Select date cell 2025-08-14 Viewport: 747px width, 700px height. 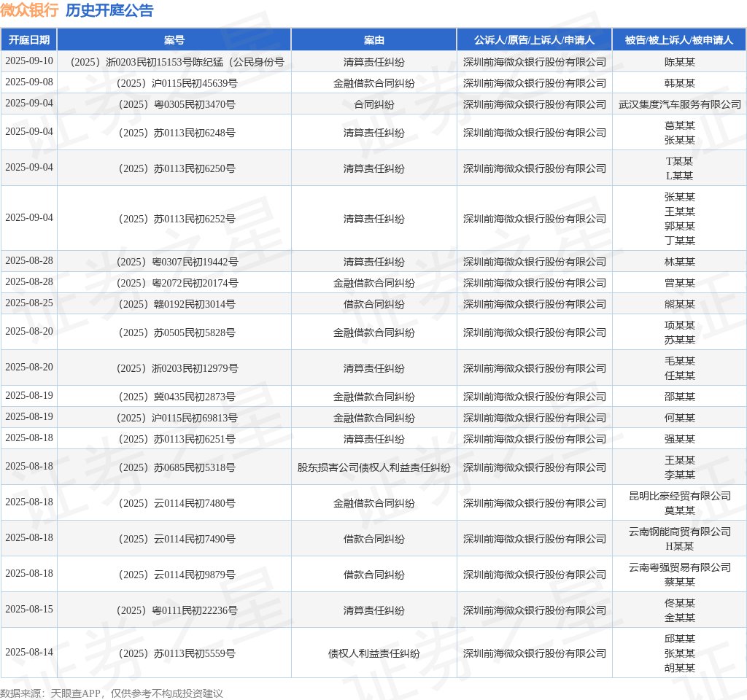[29, 653]
